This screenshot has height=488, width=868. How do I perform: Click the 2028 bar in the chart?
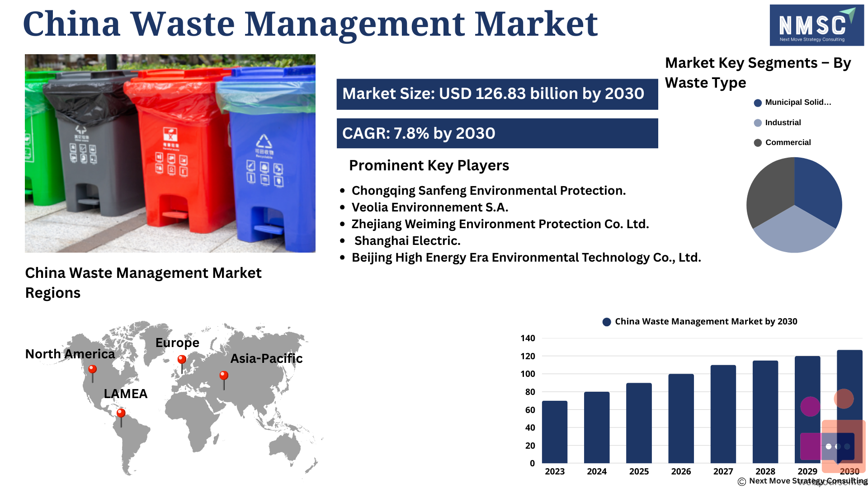pyautogui.click(x=765, y=412)
